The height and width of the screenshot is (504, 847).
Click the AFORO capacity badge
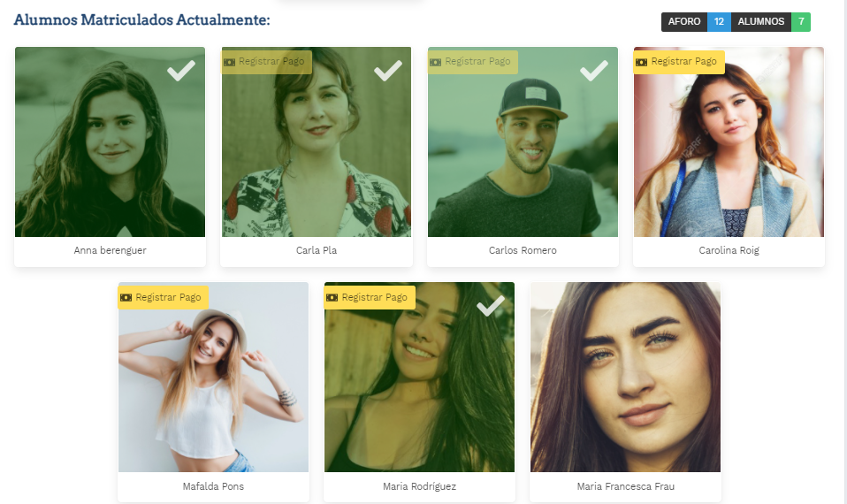(x=696, y=22)
